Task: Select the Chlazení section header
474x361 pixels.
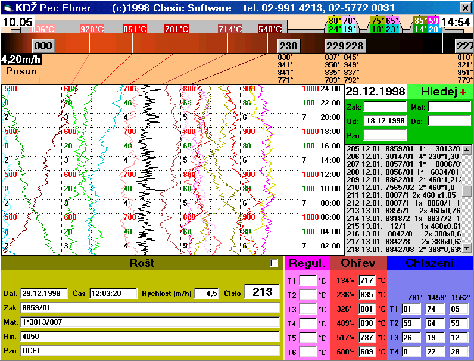Action: tap(430, 263)
